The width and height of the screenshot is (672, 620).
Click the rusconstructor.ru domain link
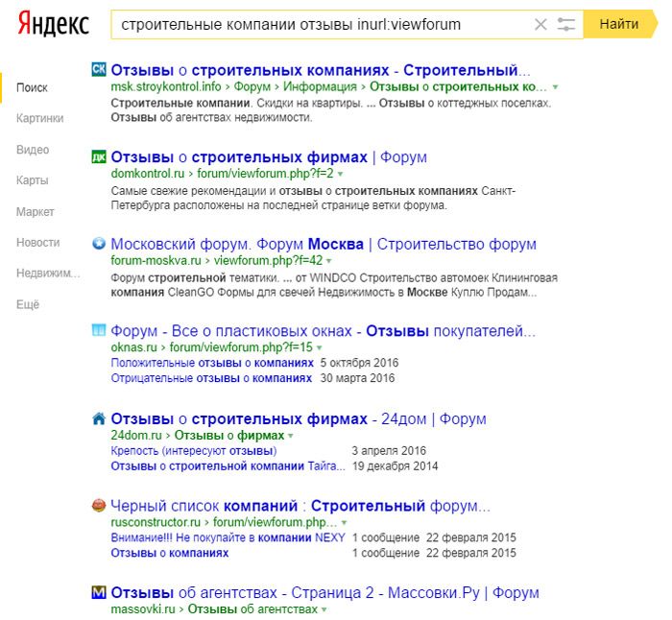point(156,522)
